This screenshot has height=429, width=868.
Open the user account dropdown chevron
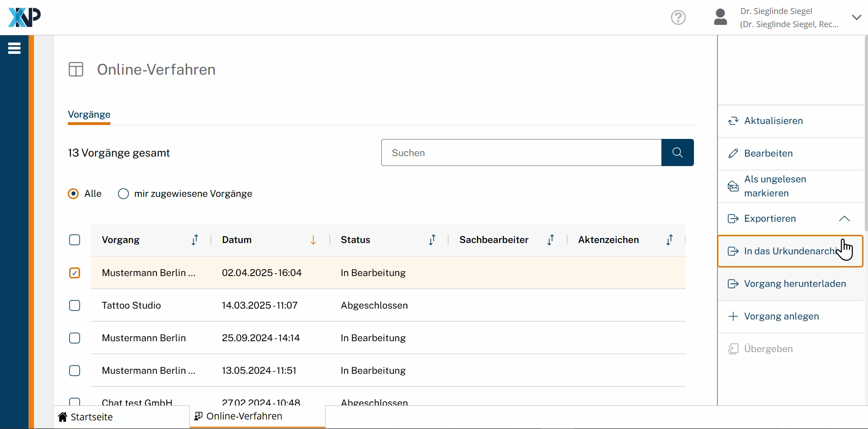pos(856,18)
